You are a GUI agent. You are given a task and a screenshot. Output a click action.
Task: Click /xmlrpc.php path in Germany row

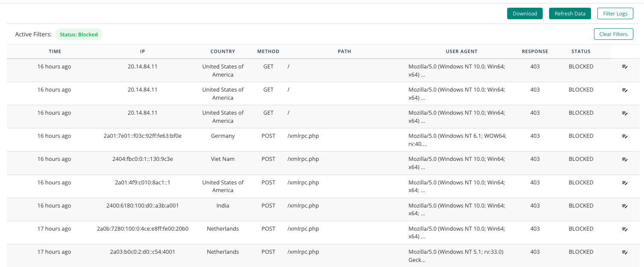[x=303, y=136]
